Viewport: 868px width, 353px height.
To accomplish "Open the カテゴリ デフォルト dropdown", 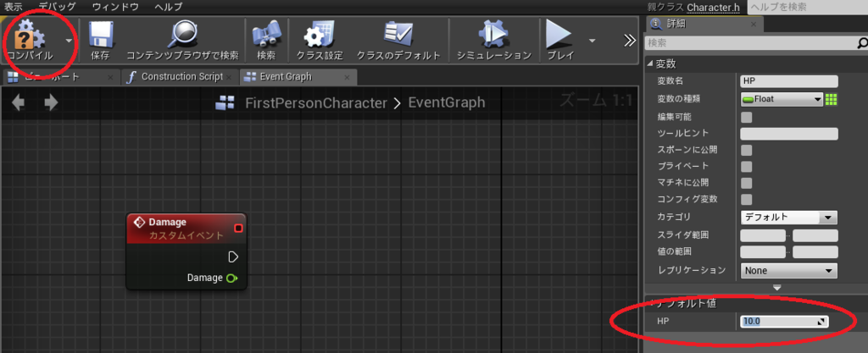I will (x=789, y=218).
